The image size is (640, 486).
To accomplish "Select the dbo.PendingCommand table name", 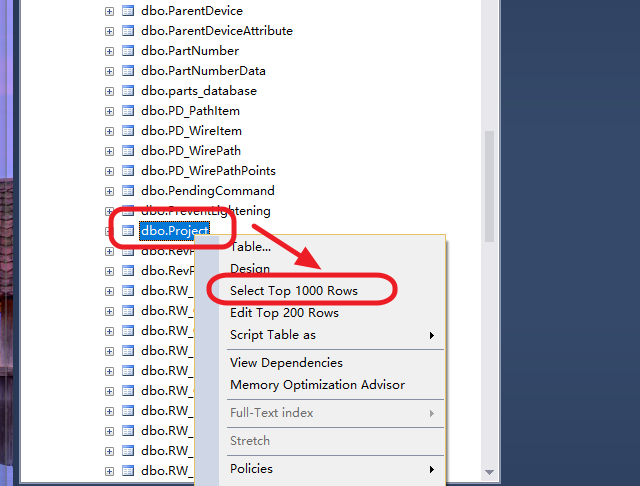I will (208, 191).
